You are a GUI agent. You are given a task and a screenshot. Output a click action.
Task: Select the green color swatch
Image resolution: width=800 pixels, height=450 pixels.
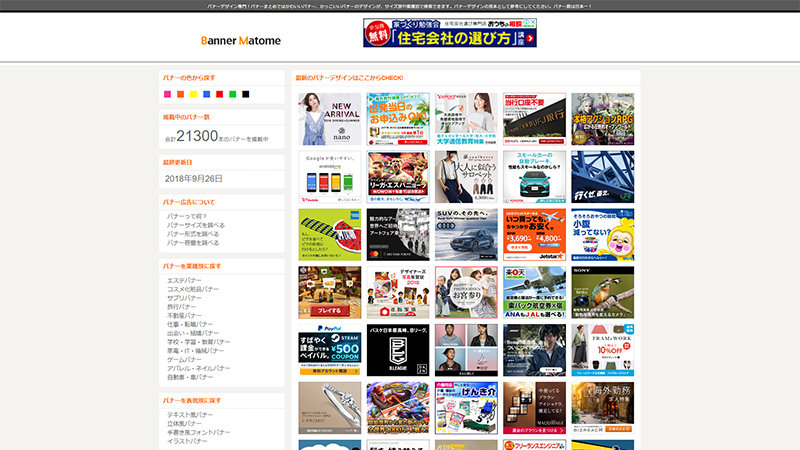pos(233,94)
